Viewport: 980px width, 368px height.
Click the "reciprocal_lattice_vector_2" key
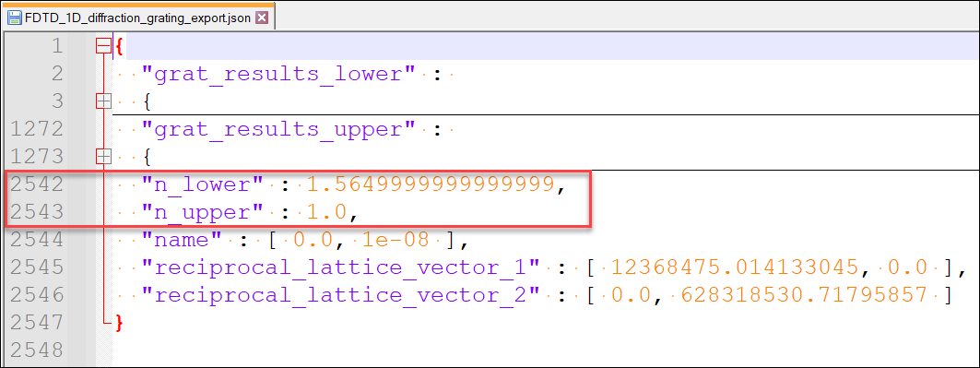tap(340, 294)
